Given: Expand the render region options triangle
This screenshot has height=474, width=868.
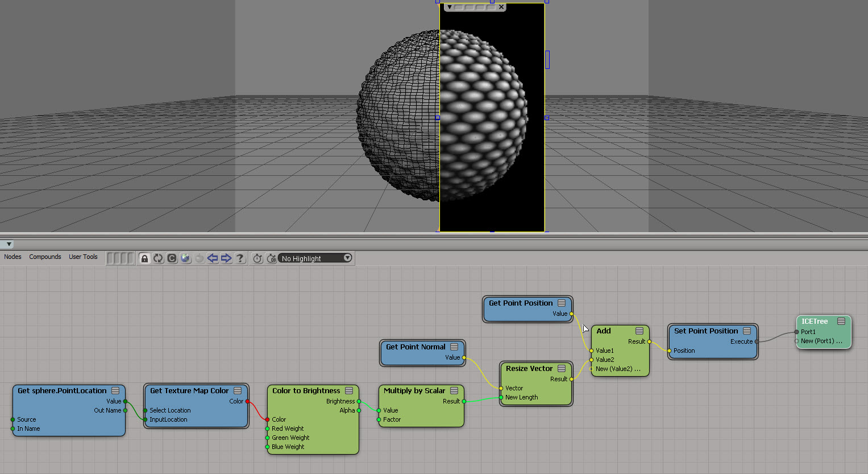Looking at the screenshot, I should [449, 7].
